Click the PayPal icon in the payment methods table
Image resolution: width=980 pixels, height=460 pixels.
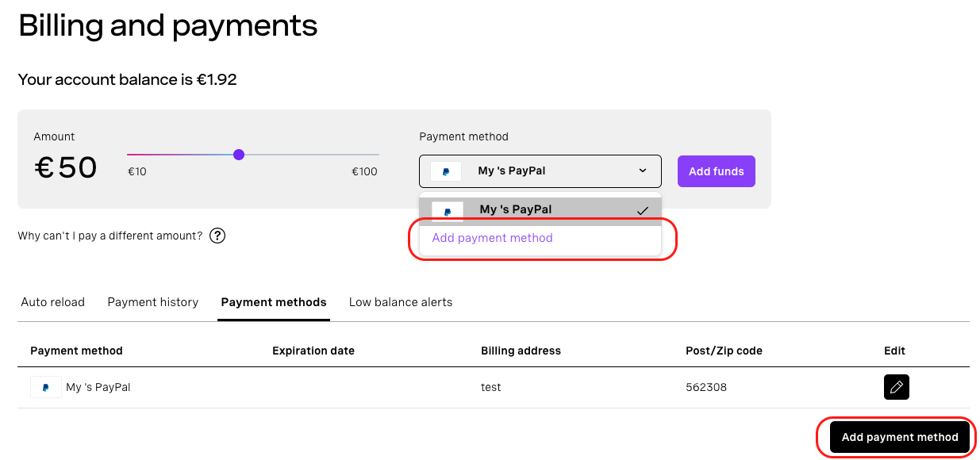click(45, 387)
